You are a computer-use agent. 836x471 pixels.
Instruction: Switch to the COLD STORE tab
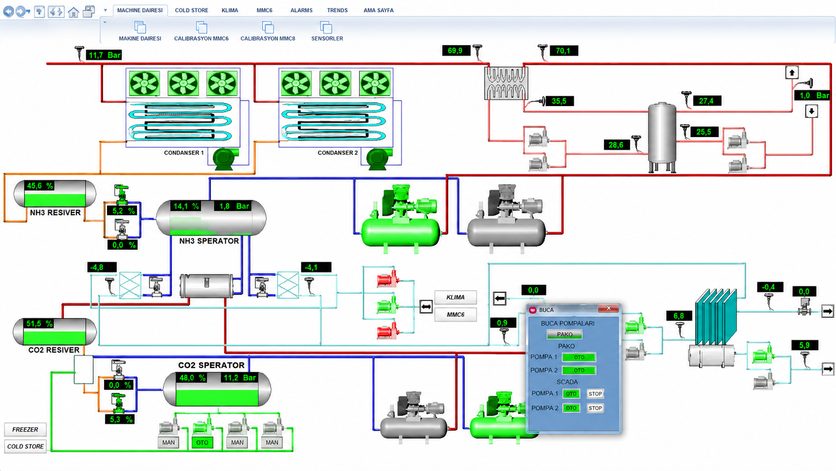[191, 10]
